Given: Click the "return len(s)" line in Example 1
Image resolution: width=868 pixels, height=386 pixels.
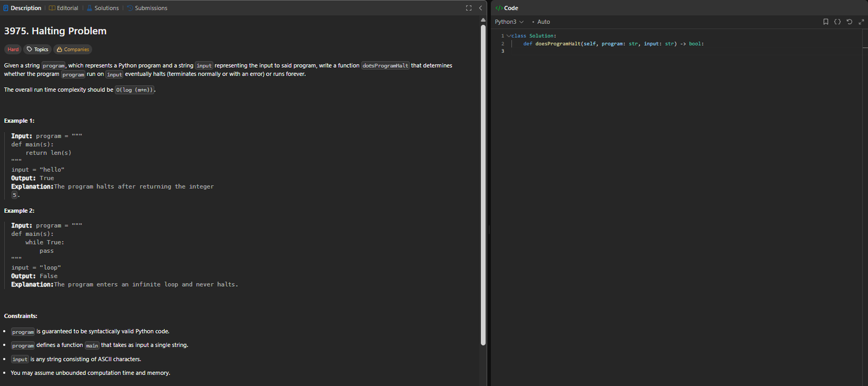Looking at the screenshot, I should tap(48, 153).
